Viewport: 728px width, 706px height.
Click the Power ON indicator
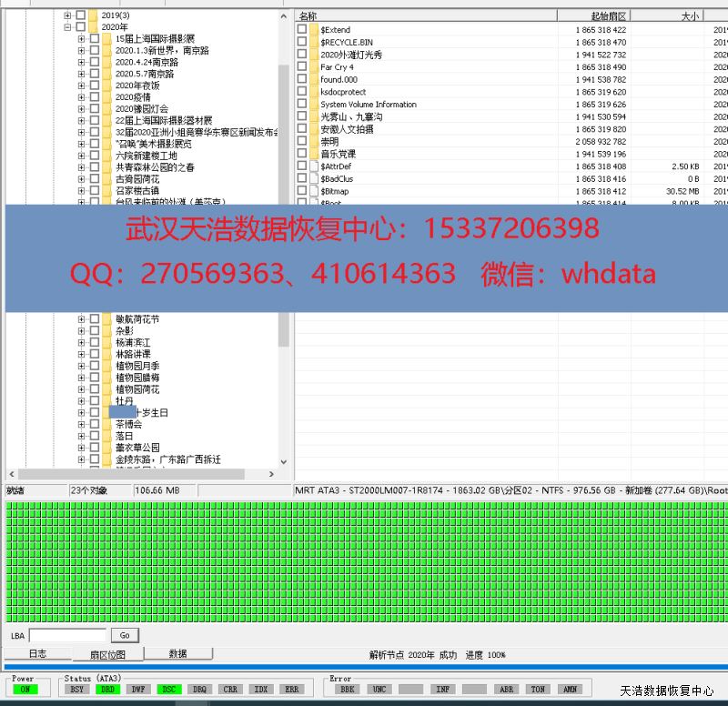24,689
